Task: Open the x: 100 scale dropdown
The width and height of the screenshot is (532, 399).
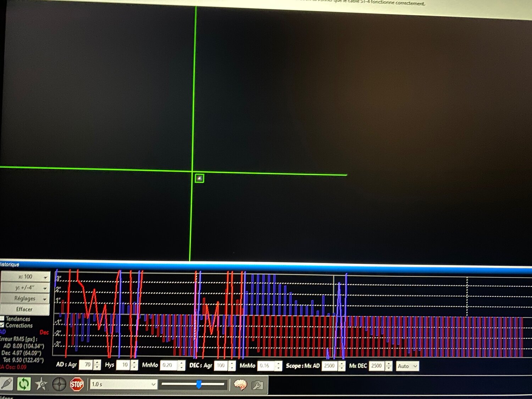Action: 25,277
